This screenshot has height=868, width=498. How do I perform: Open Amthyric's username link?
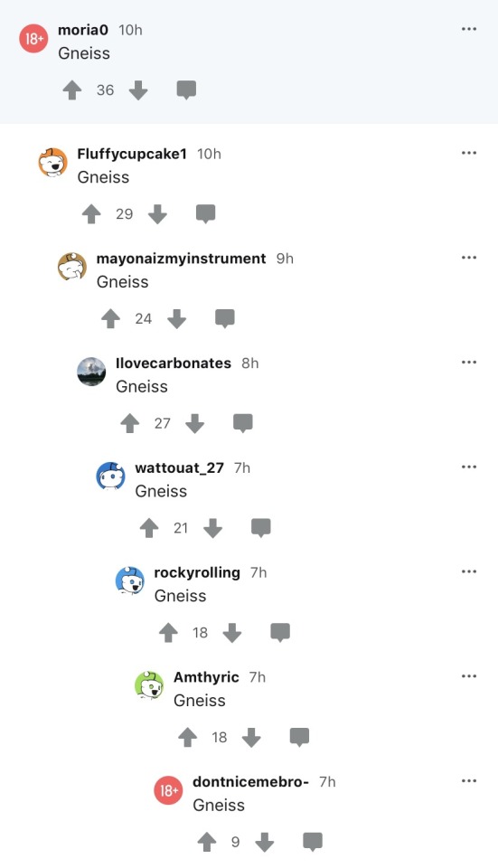coord(206,677)
